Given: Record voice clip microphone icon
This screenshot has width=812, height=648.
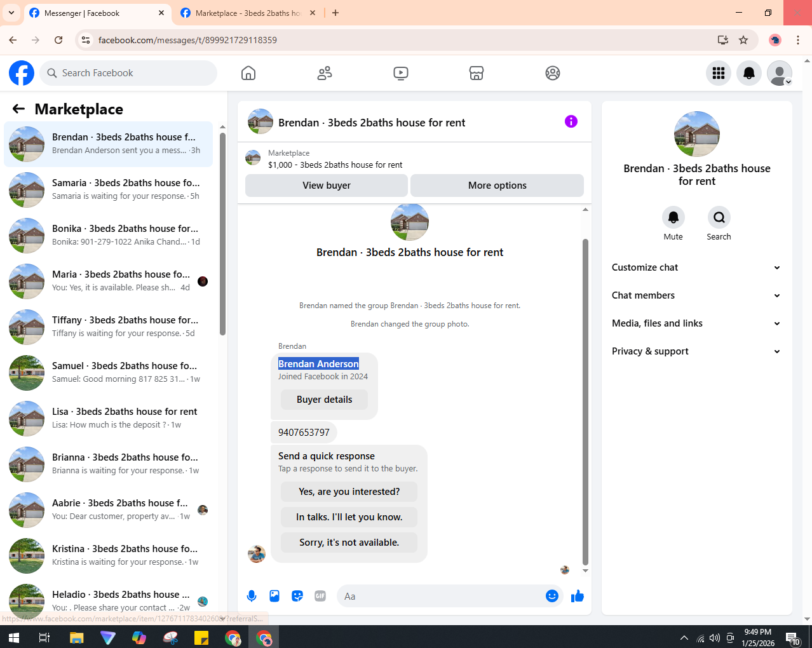Looking at the screenshot, I should (252, 596).
